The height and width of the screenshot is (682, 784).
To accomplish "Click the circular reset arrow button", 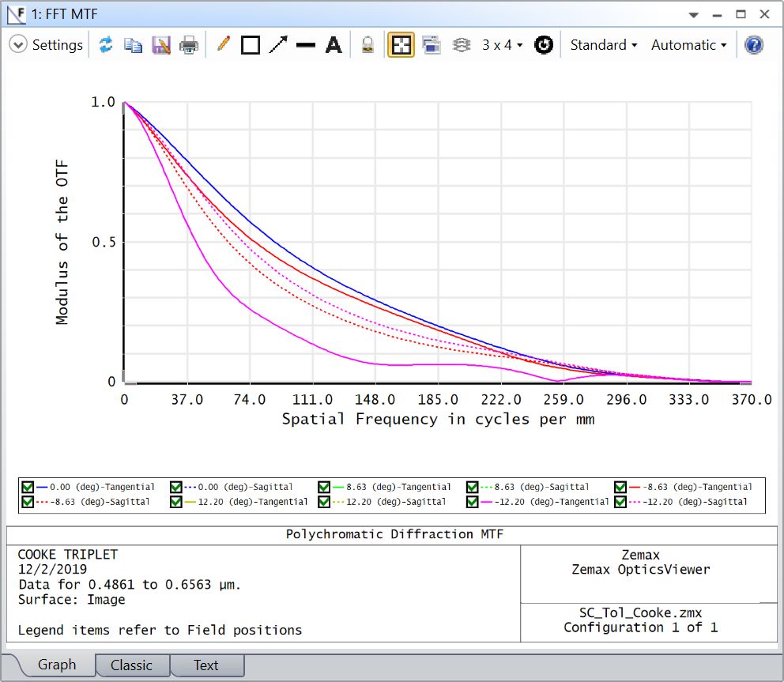I will click(543, 45).
